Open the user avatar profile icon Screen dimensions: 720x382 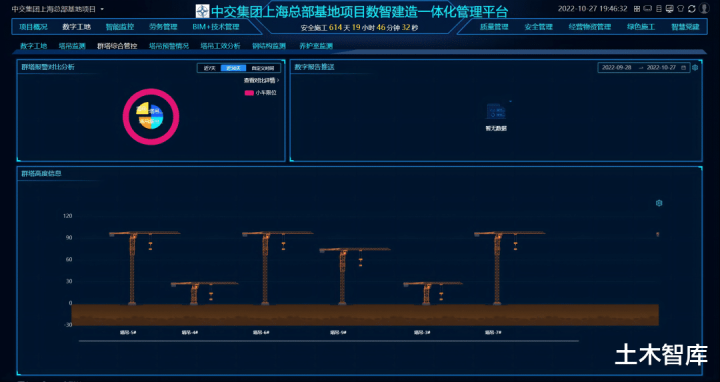(704, 8)
